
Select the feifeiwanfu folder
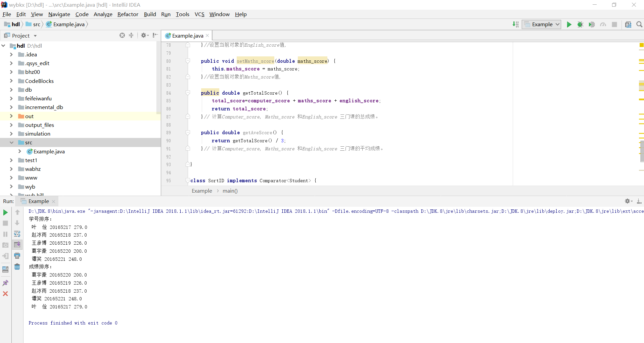coord(38,98)
